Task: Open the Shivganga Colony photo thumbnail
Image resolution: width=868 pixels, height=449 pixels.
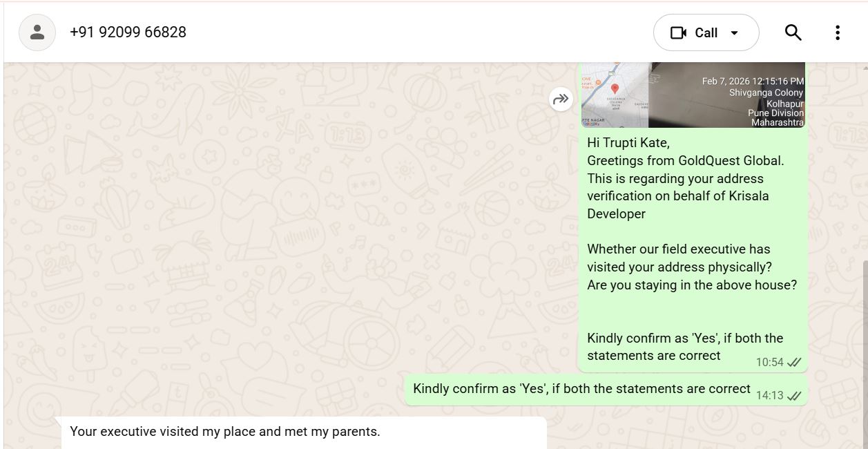Action: (726, 95)
